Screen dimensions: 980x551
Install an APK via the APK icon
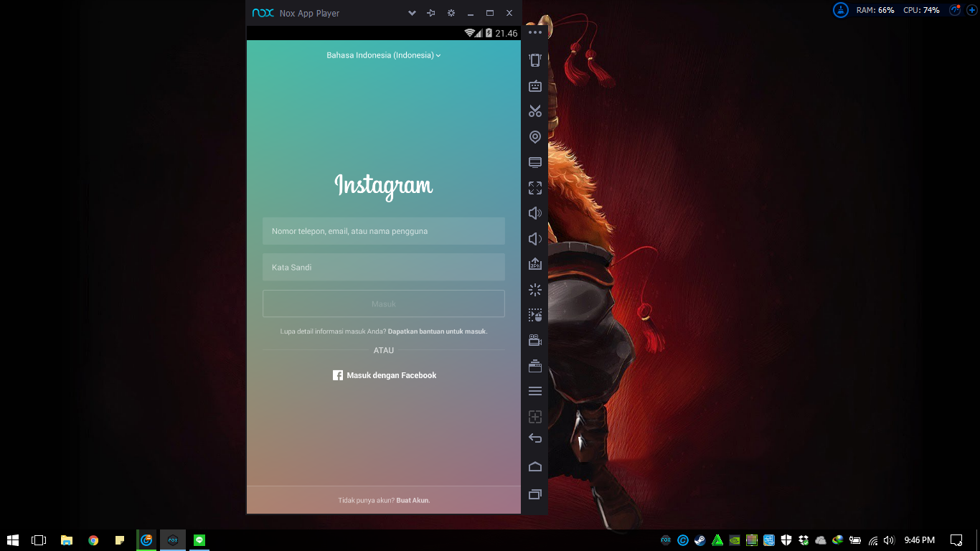pos(534,264)
